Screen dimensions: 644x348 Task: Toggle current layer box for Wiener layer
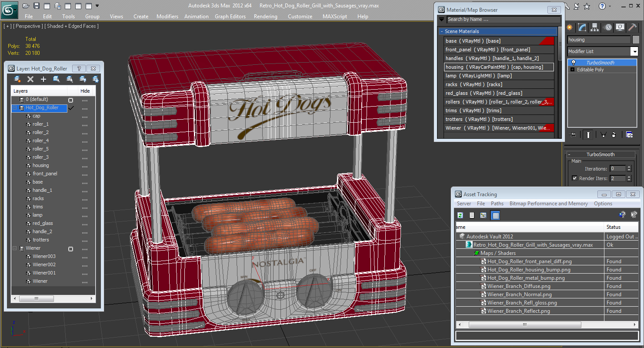click(70, 249)
